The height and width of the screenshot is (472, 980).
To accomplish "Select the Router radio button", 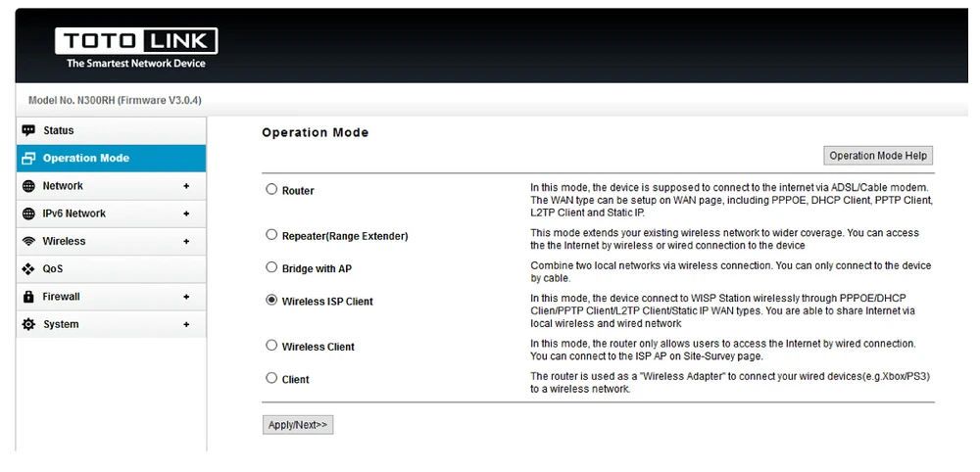I will [271, 190].
